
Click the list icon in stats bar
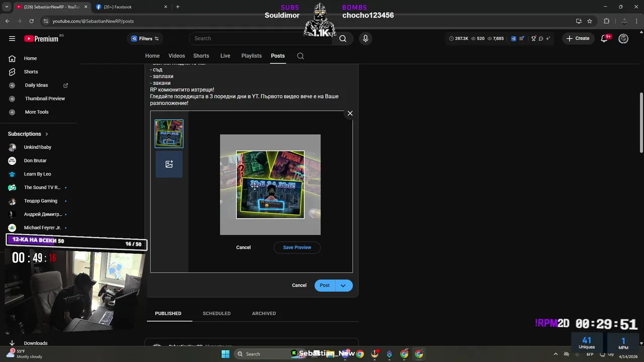point(522,39)
